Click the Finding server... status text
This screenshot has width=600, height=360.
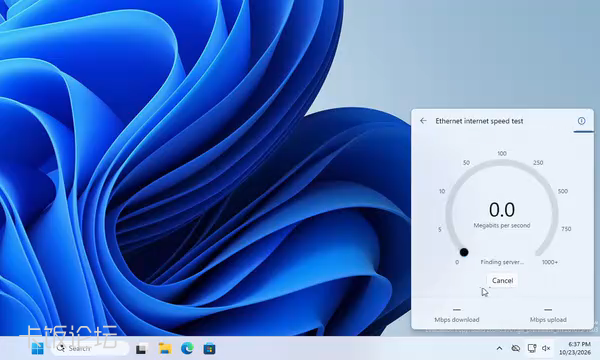point(502,262)
